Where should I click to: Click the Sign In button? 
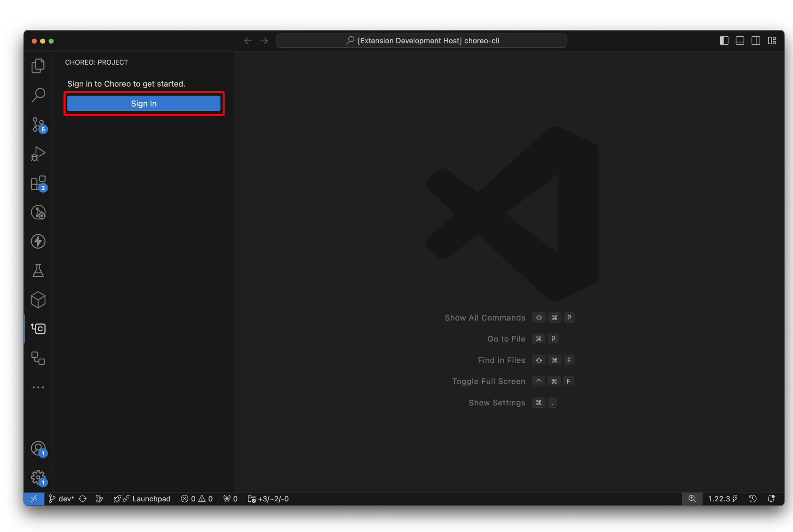click(x=144, y=103)
